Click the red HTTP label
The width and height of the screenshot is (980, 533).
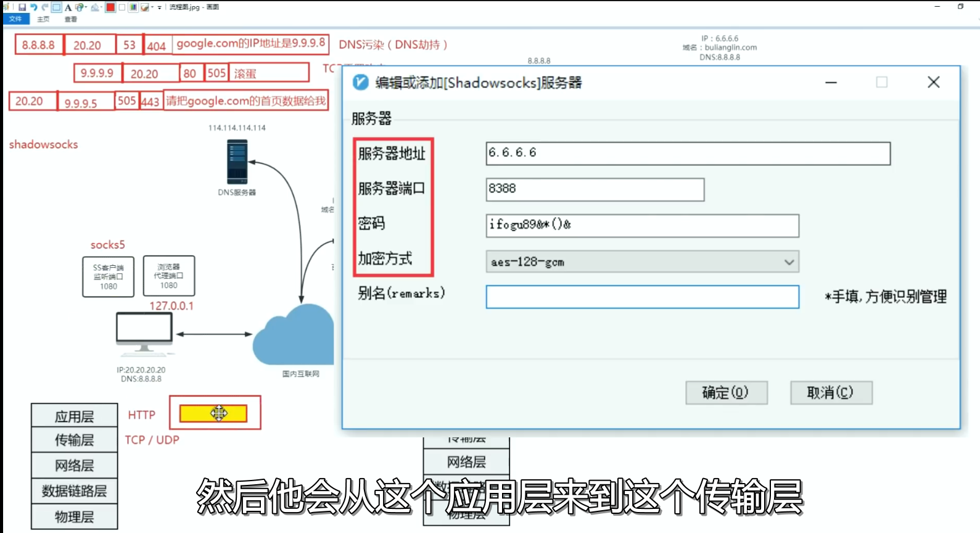pos(142,415)
